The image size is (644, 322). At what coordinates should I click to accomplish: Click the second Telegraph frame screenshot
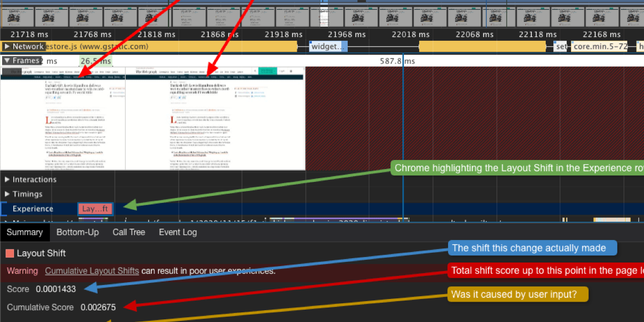pyautogui.click(x=215, y=118)
